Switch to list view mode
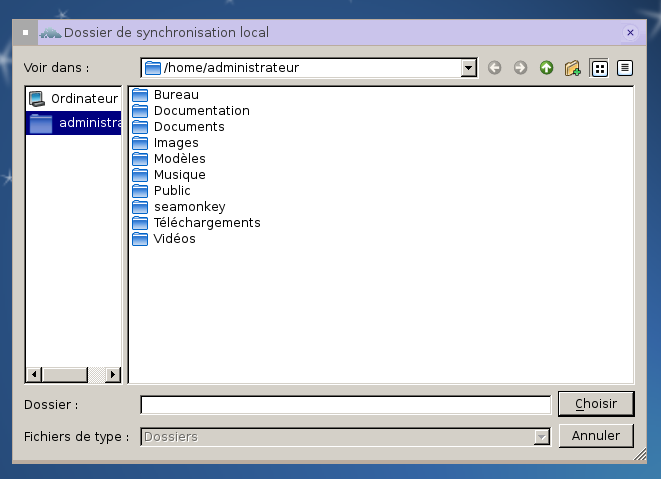The width and height of the screenshot is (661, 479). coord(599,68)
